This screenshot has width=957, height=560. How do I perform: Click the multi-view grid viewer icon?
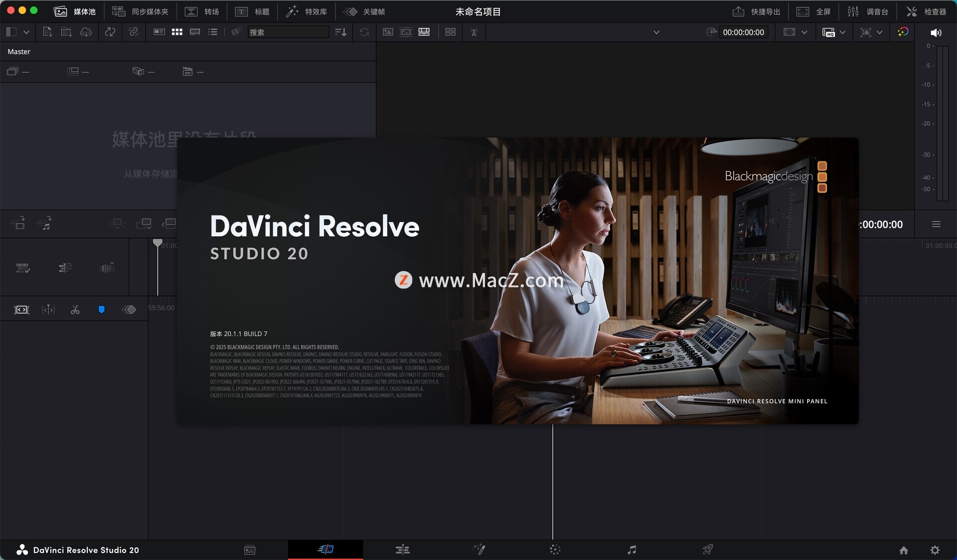450,32
